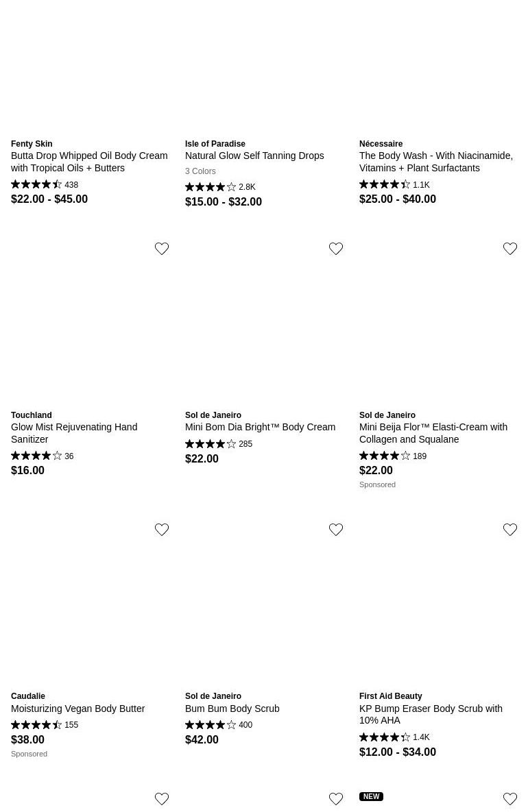Open The Body Wash by Nécessaire
Viewport: 528px width, 812px height.
point(435,162)
